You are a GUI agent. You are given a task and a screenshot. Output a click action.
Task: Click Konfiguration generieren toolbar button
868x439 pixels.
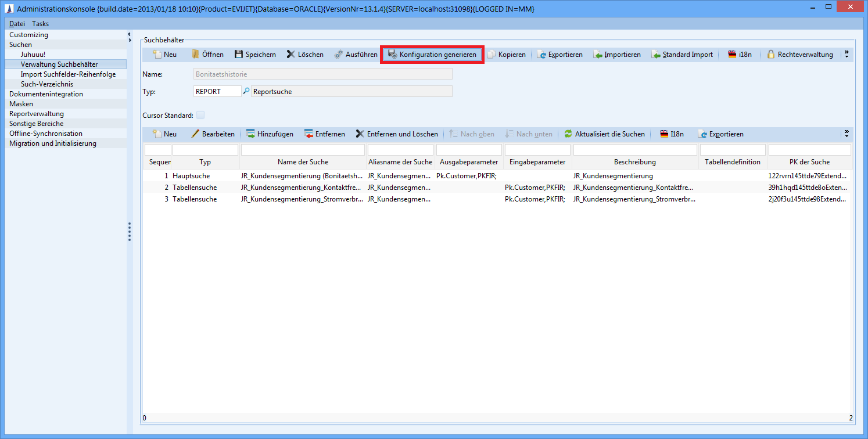click(432, 55)
